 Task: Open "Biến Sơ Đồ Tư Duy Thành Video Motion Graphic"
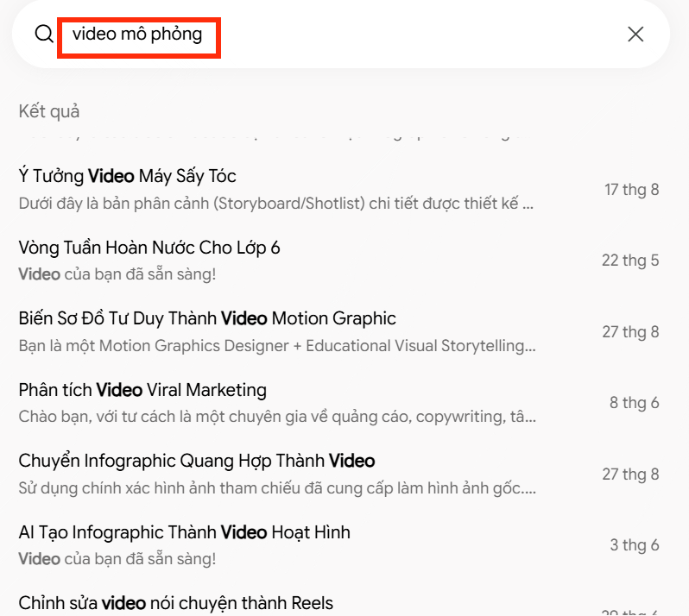(x=207, y=318)
